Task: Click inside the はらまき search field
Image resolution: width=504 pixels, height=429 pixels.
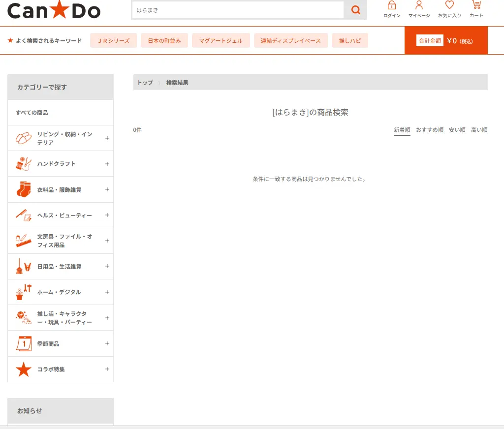Action: (x=236, y=9)
